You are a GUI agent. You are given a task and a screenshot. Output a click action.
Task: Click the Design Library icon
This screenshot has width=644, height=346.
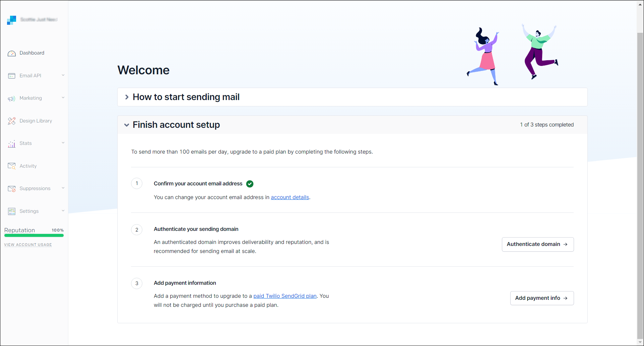point(12,121)
